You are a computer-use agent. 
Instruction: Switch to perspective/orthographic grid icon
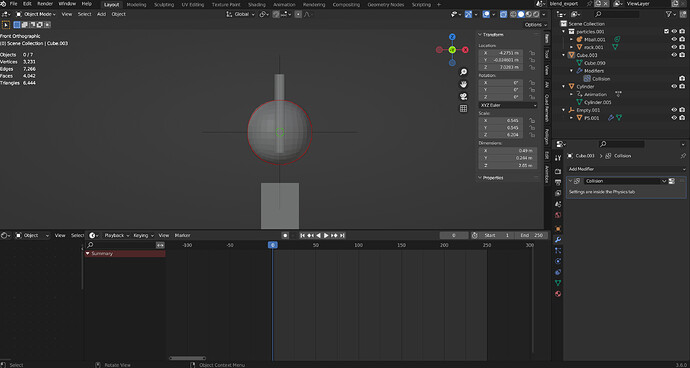pyautogui.click(x=463, y=108)
